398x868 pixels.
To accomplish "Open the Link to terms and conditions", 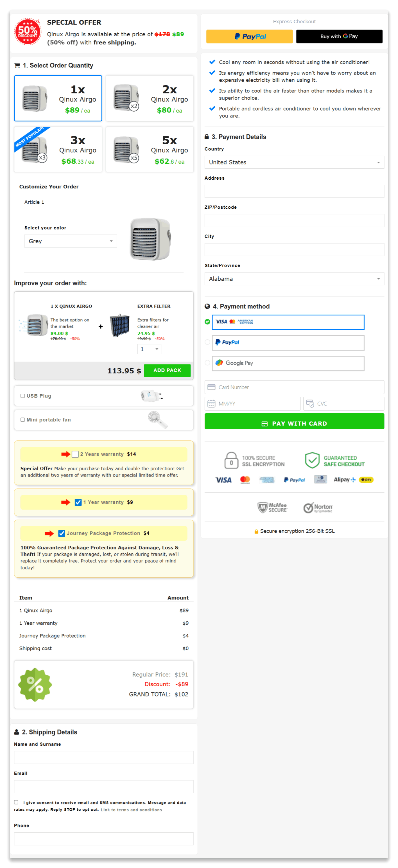I will click(131, 810).
